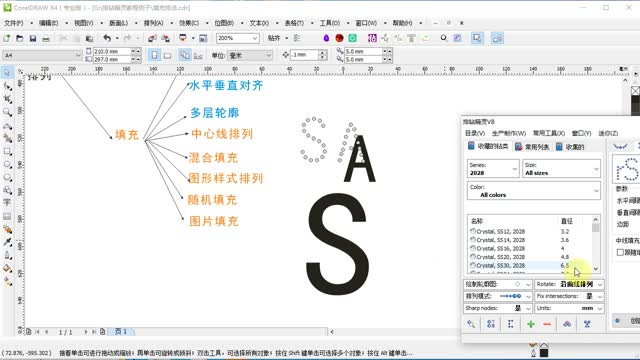The width and height of the screenshot is (640, 360).
Task: Open the A4 page size dropdown
Action: tap(78, 55)
